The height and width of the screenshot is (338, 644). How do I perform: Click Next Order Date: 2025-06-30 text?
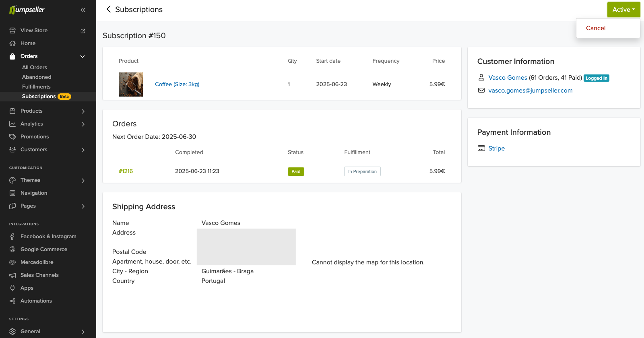154,137
